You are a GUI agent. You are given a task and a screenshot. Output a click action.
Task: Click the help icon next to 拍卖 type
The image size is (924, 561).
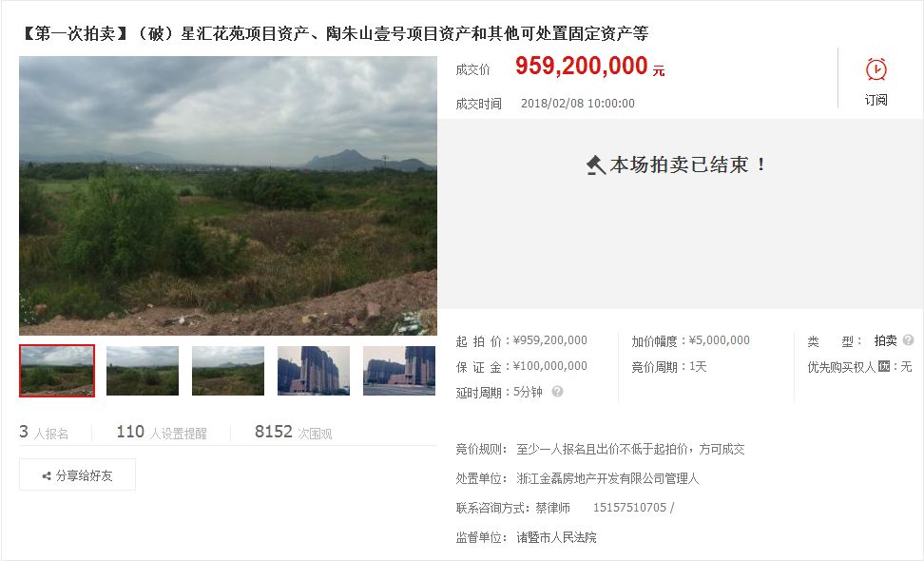click(908, 340)
